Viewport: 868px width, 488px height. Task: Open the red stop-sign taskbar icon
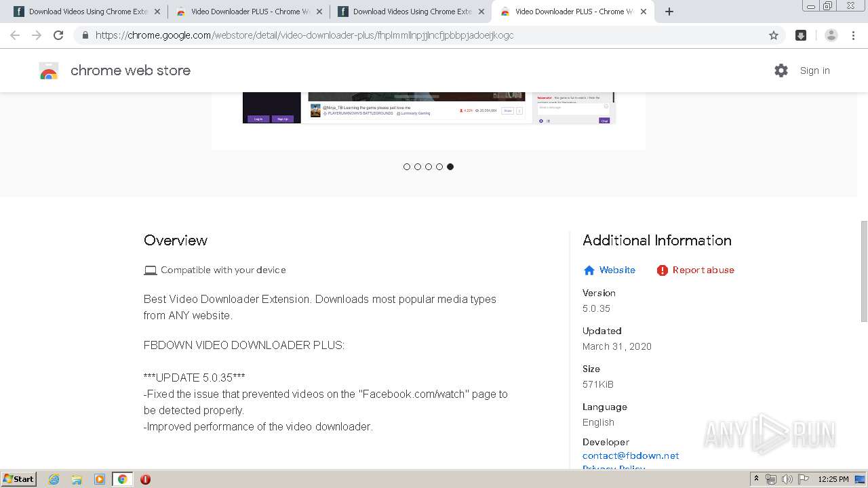click(145, 479)
